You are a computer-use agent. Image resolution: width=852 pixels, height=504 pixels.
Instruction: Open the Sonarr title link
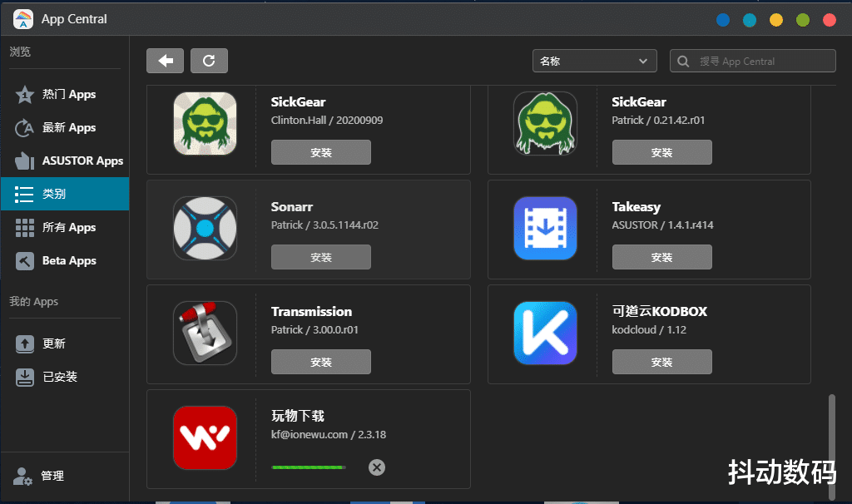292,207
